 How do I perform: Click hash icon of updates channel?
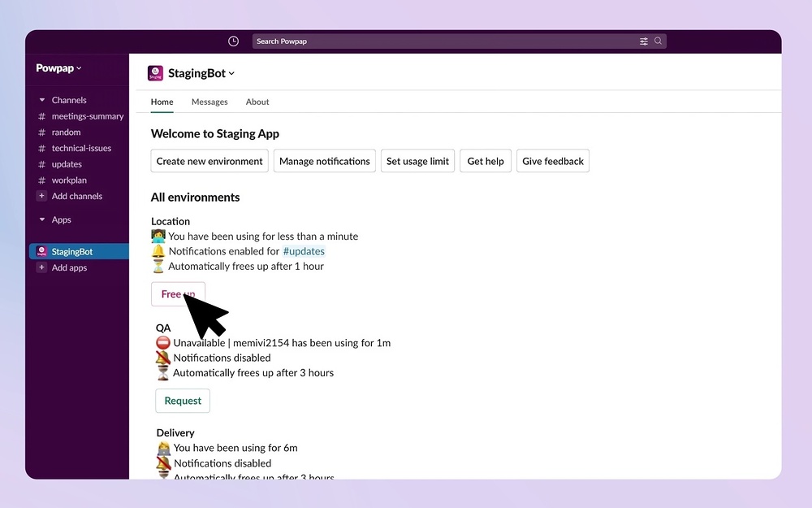pos(42,164)
